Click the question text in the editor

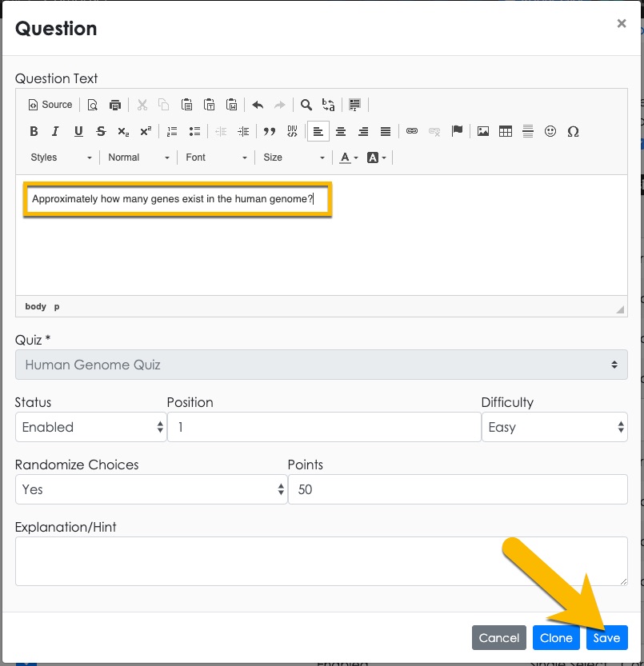pos(173,199)
